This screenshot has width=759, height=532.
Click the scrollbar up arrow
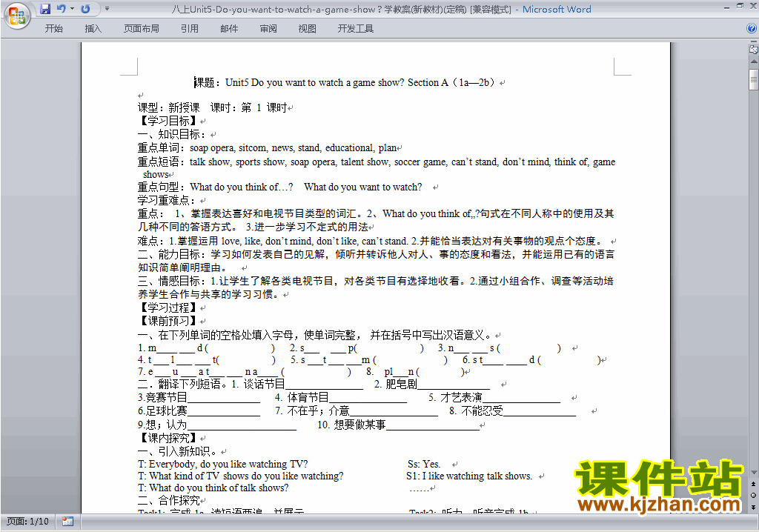(x=753, y=62)
